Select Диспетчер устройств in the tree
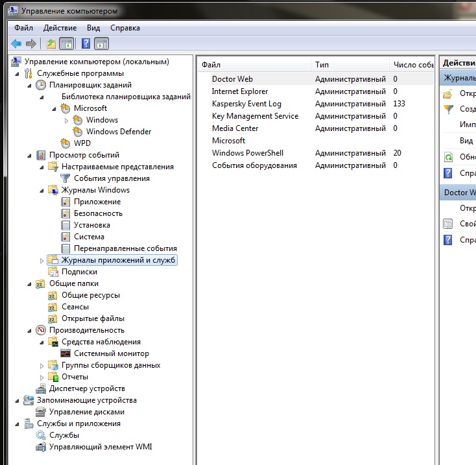This screenshot has height=465, width=476. (x=87, y=388)
